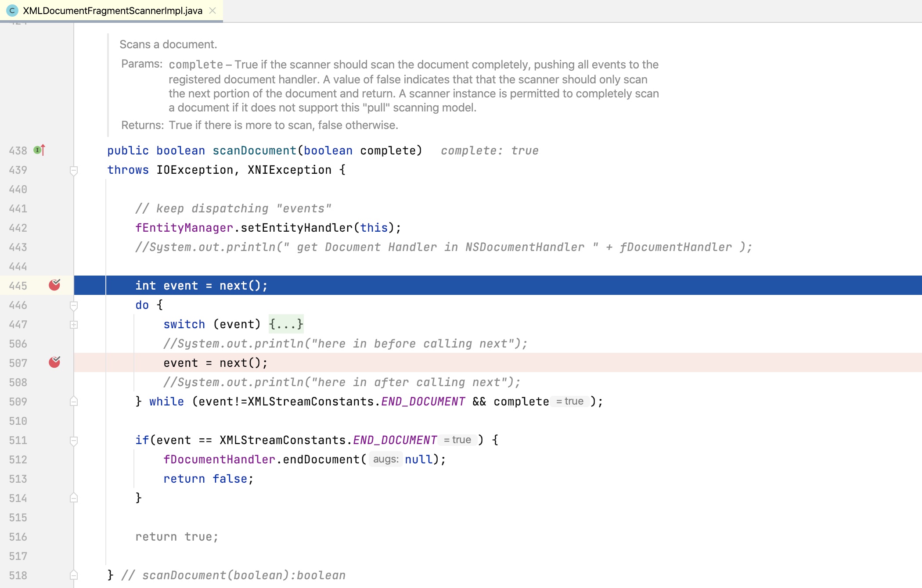Collapse the method fold at line 439
This screenshot has width=922, height=588.
click(74, 170)
